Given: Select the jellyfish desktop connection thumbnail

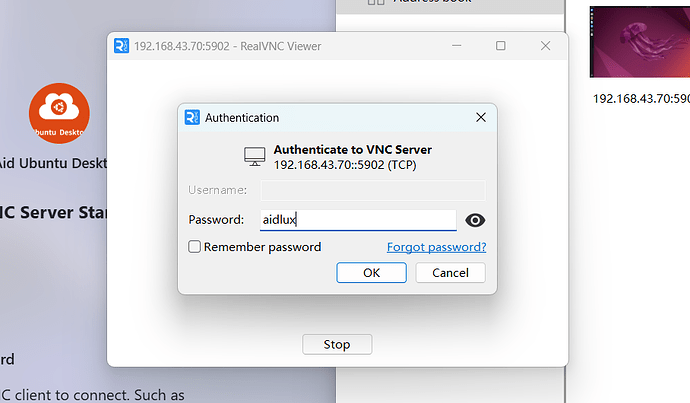Looking at the screenshot, I should point(639,45).
